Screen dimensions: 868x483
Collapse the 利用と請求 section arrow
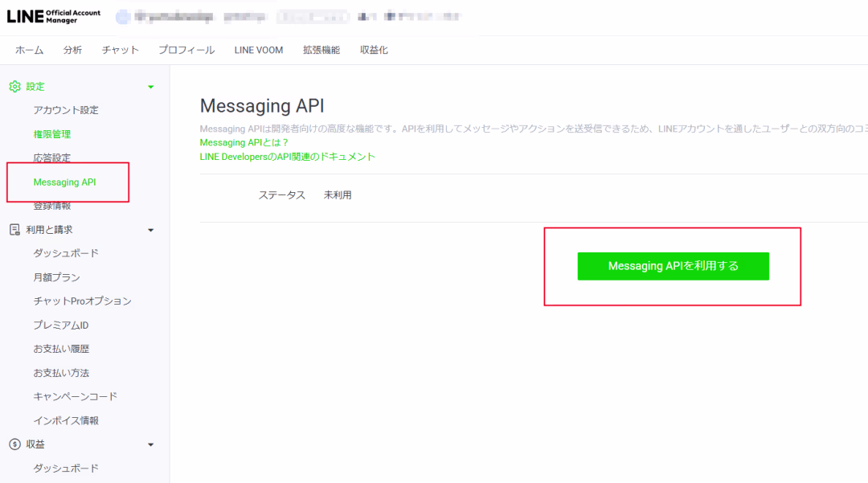click(x=150, y=230)
